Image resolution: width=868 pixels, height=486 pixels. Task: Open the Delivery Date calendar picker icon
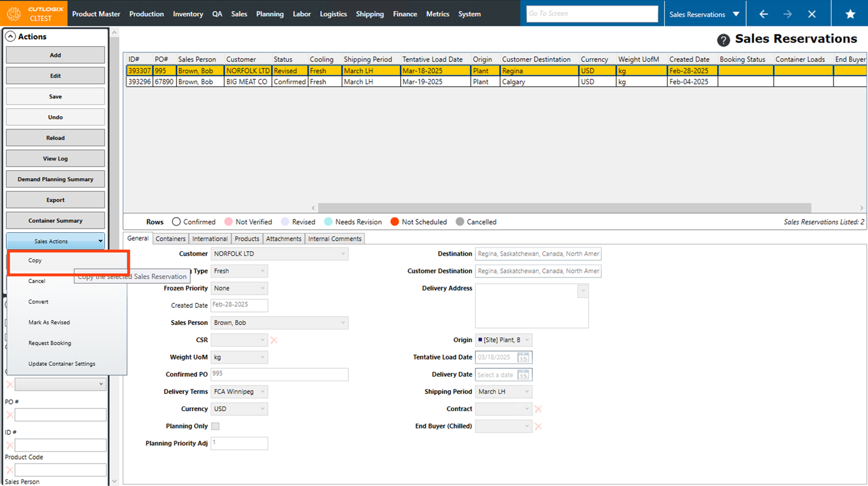coord(523,375)
